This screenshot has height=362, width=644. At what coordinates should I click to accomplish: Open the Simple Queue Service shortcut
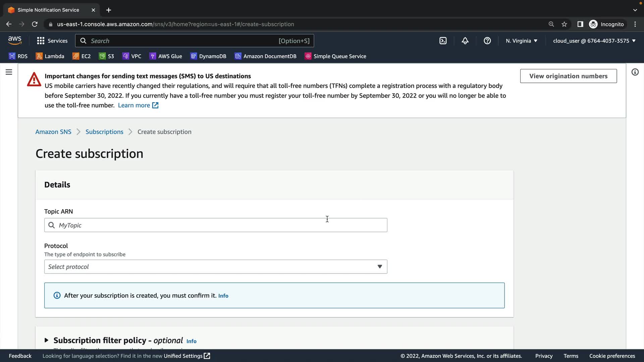(335, 56)
